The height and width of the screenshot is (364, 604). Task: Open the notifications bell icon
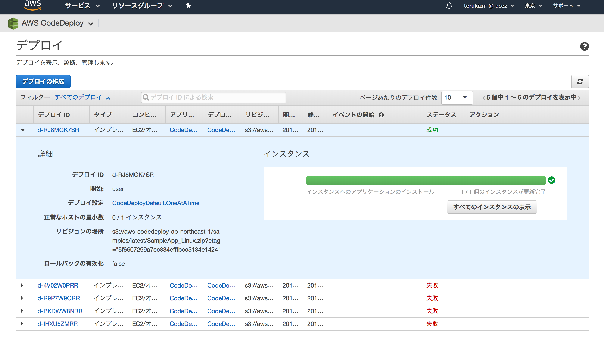tap(449, 6)
